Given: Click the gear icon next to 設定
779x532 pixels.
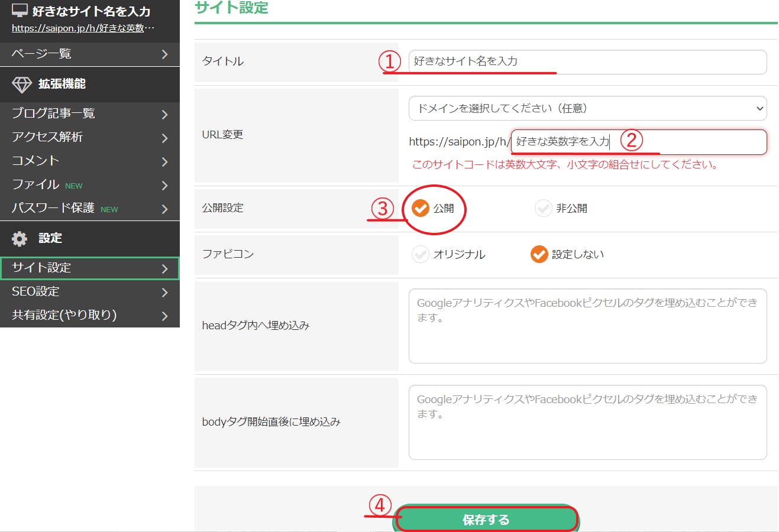Looking at the screenshot, I should tap(20, 238).
